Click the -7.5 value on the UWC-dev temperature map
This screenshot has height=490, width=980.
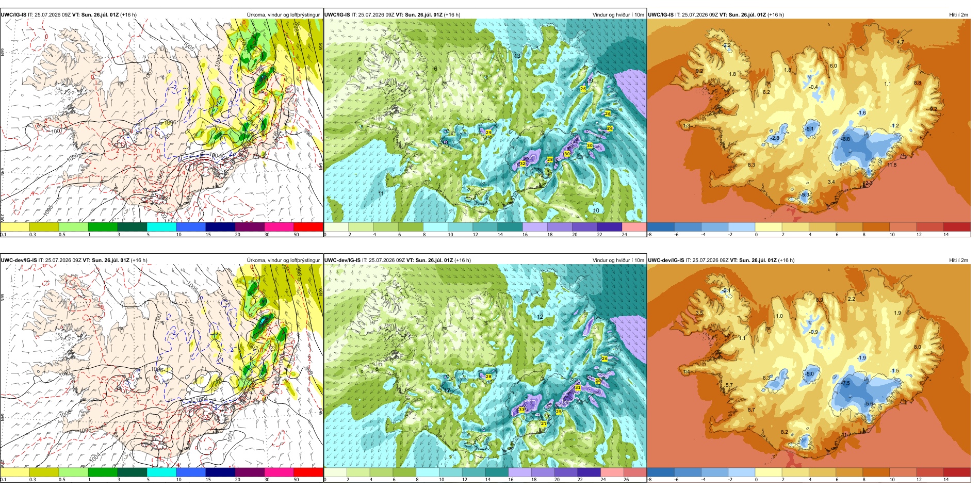click(x=845, y=383)
